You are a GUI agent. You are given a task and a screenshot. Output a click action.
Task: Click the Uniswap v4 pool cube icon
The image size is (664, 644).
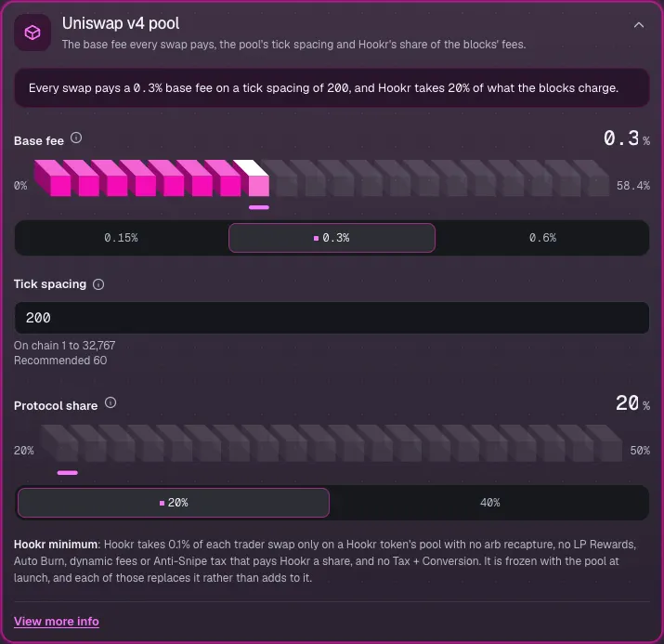pyautogui.click(x=33, y=33)
